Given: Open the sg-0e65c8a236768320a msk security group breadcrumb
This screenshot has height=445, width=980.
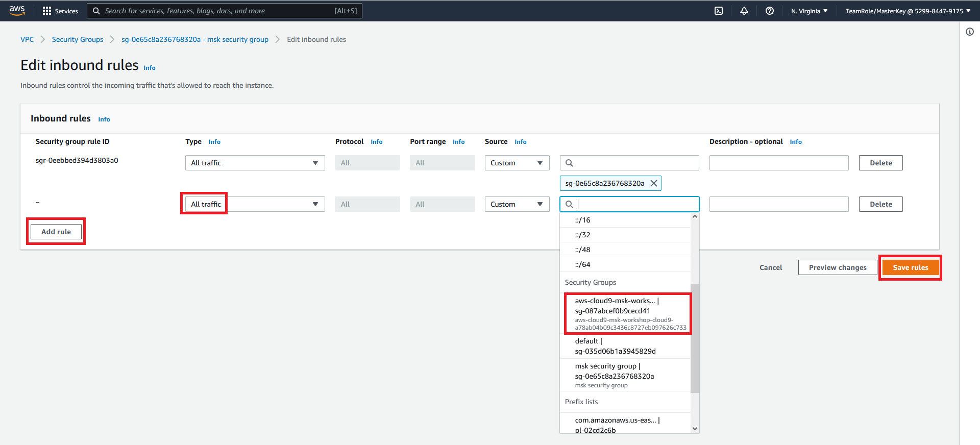Looking at the screenshot, I should click(x=195, y=39).
